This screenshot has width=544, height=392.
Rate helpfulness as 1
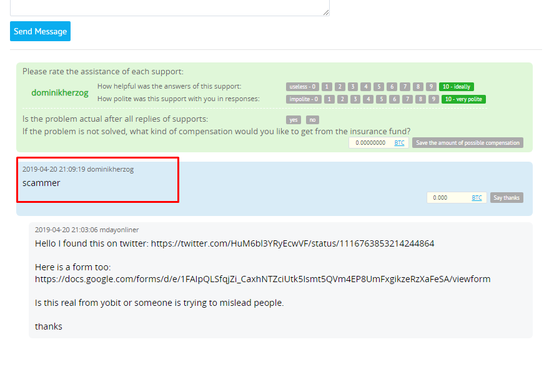coord(327,87)
